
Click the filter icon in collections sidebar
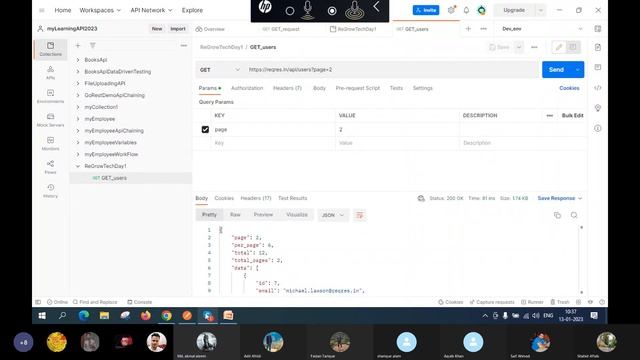(93, 46)
